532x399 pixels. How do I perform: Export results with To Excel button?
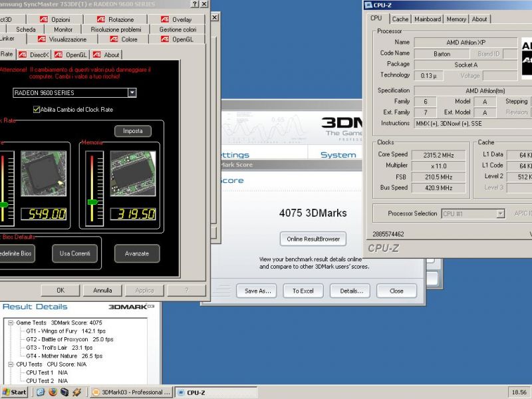click(x=303, y=291)
